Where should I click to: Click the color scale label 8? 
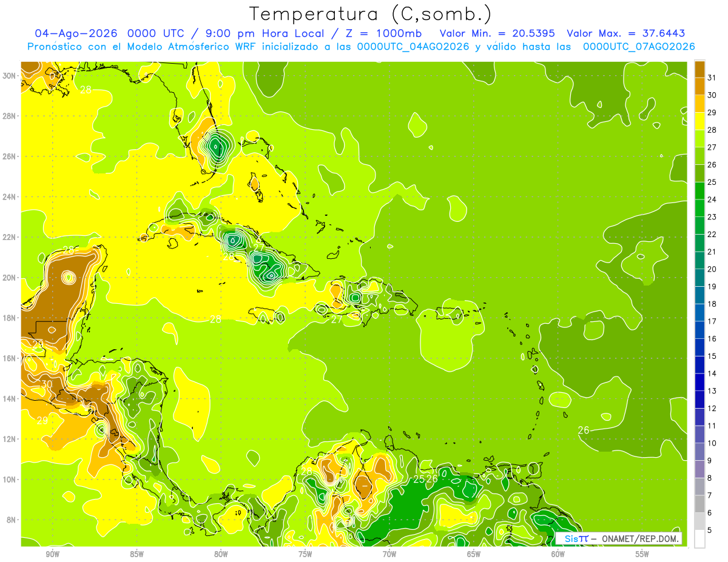tap(710, 478)
